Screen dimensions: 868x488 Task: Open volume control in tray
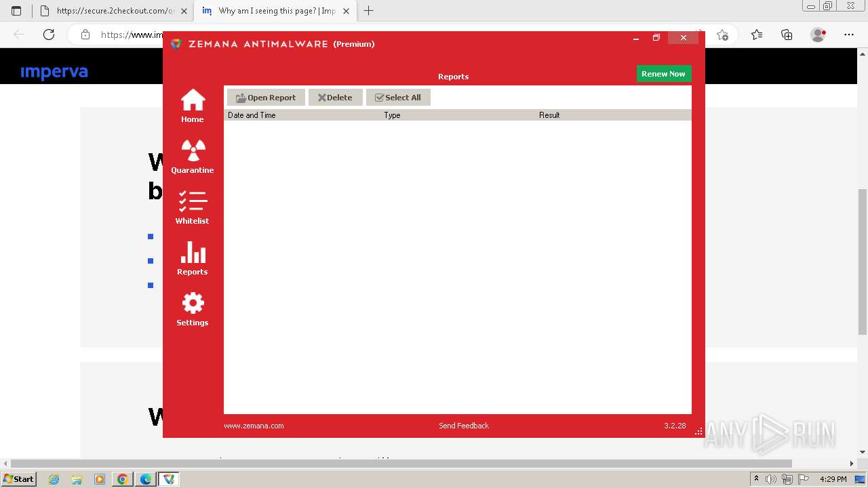pyautogui.click(x=771, y=479)
